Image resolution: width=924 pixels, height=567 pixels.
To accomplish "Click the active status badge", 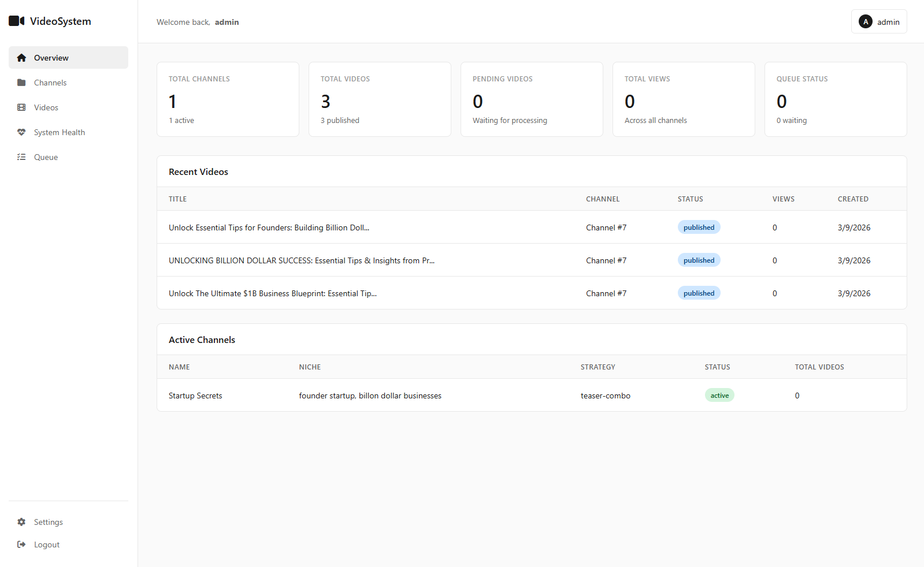I will coord(719,396).
